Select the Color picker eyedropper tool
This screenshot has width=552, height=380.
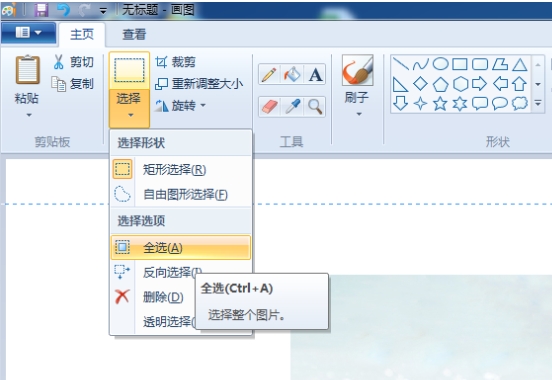[292, 106]
